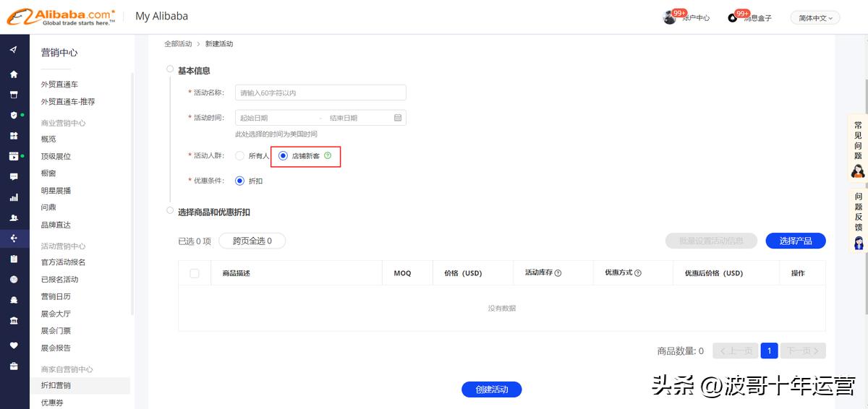The width and height of the screenshot is (868, 409).
Task: Click the 常见问题 assistant avatar icon
Action: pos(858,171)
